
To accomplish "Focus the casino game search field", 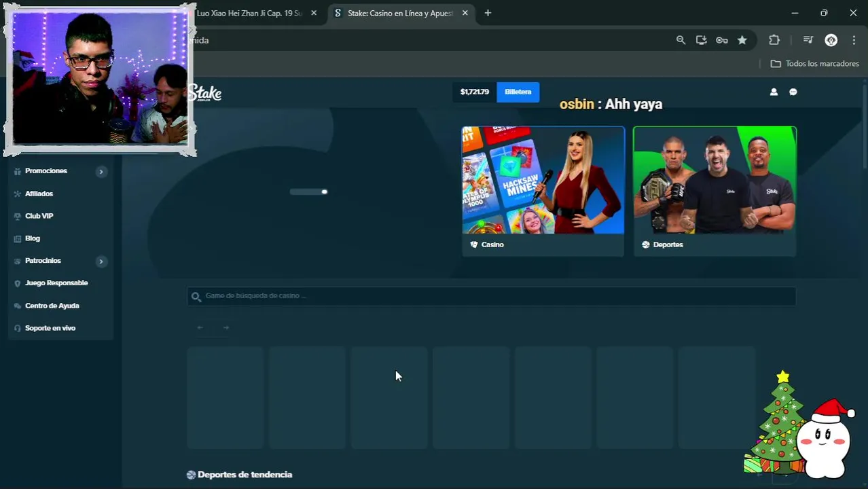I will [492, 296].
